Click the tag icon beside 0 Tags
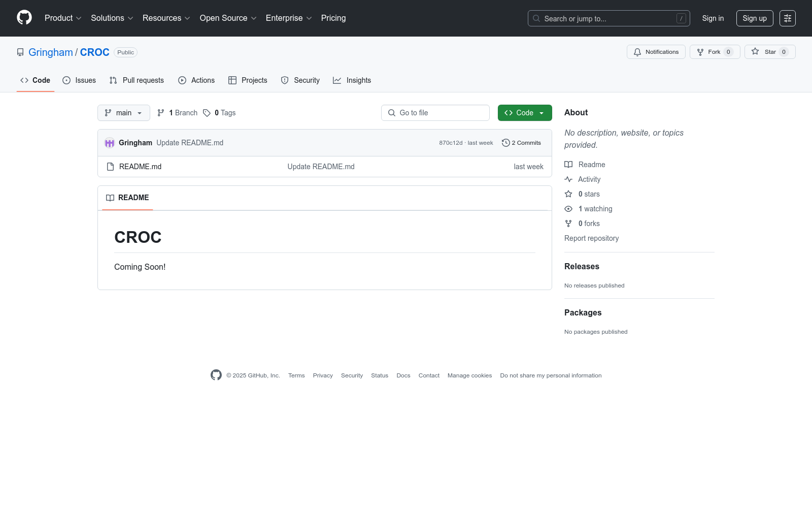The width and height of the screenshot is (812, 508). (x=207, y=113)
